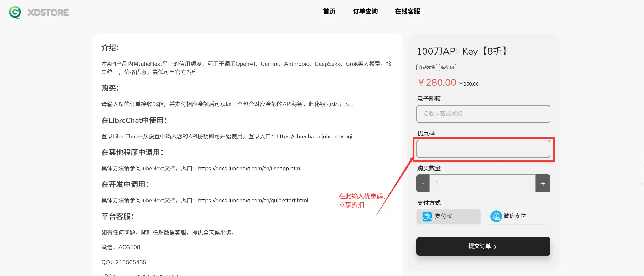The height and width of the screenshot is (276, 644).
Task: Click the ¥280.00 price text
Action: (x=437, y=83)
